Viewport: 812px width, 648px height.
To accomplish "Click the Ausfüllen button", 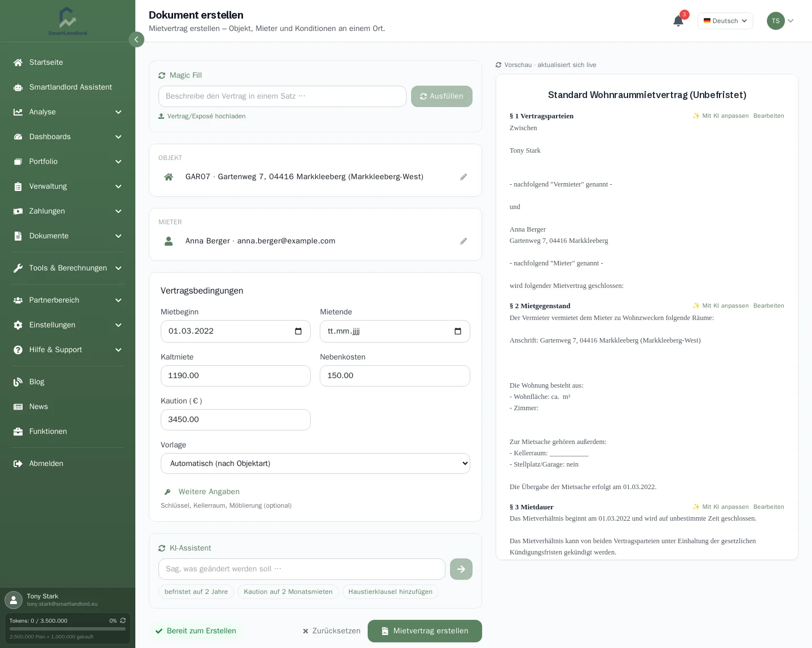I will (x=442, y=96).
